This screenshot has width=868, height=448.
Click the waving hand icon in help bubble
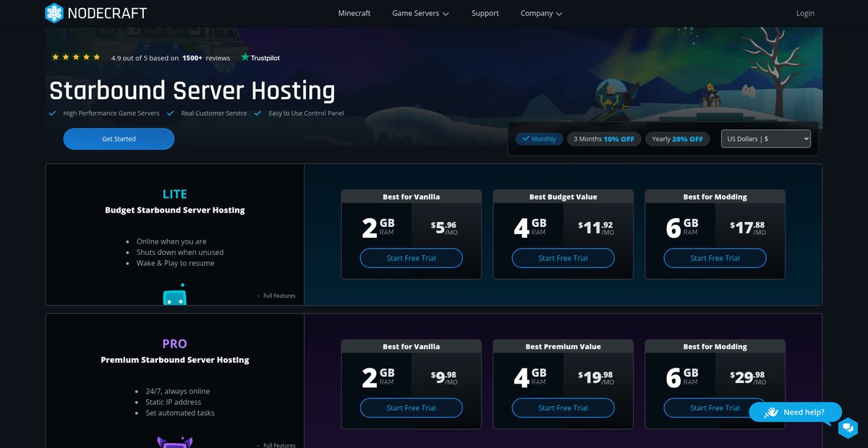click(x=771, y=412)
